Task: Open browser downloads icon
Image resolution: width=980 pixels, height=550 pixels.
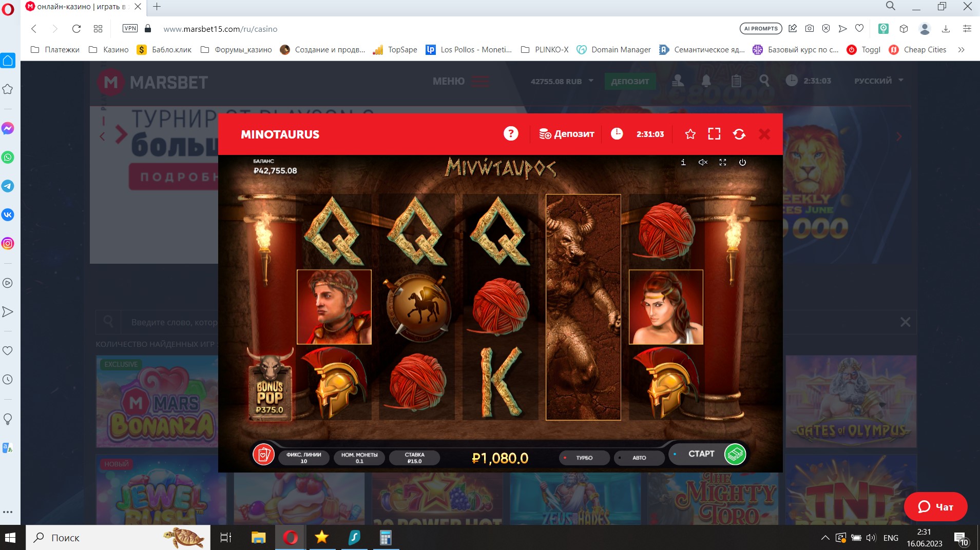Action: (x=946, y=29)
